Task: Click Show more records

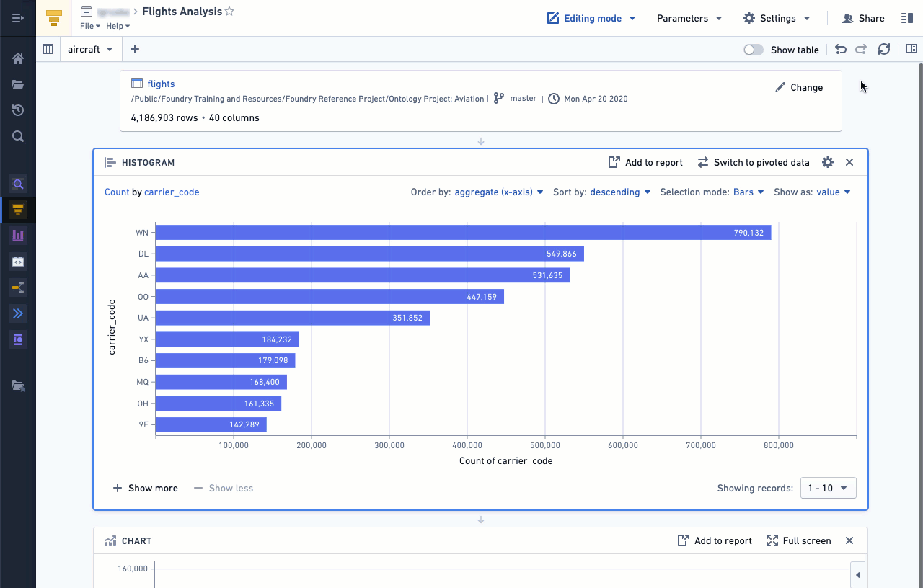Action: 146,488
